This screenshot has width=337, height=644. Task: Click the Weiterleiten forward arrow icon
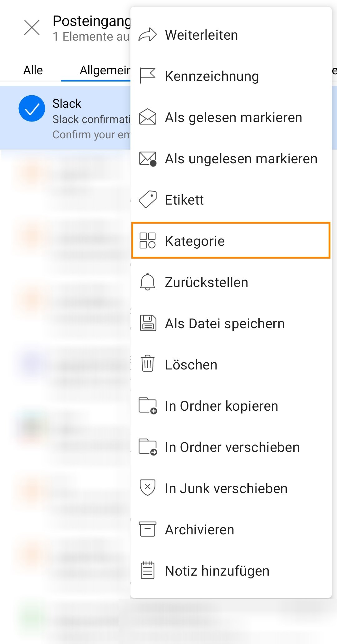(x=148, y=35)
